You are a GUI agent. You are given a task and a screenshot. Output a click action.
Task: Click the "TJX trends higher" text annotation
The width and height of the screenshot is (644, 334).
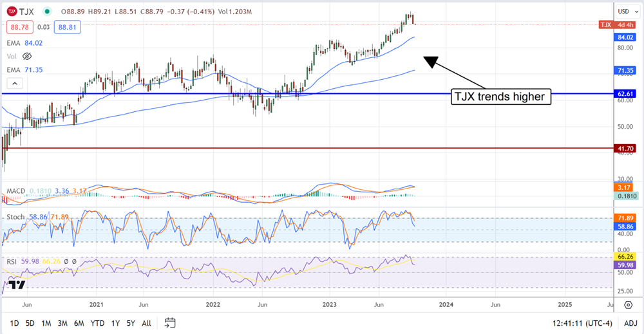pos(499,97)
